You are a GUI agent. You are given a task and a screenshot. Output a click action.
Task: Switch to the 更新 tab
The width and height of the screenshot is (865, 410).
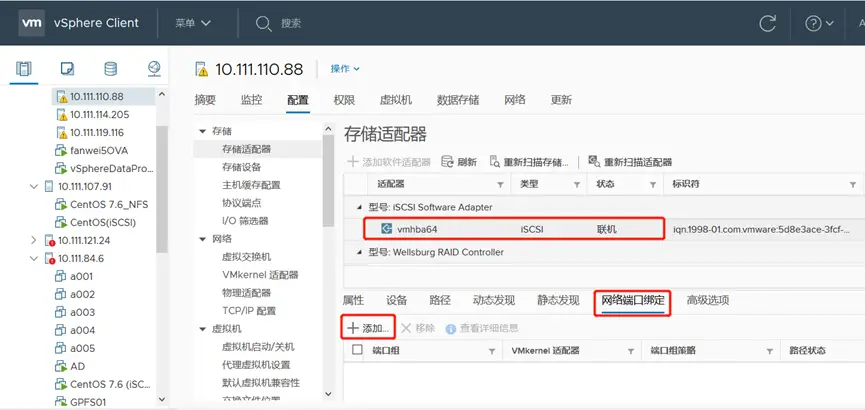(x=561, y=100)
